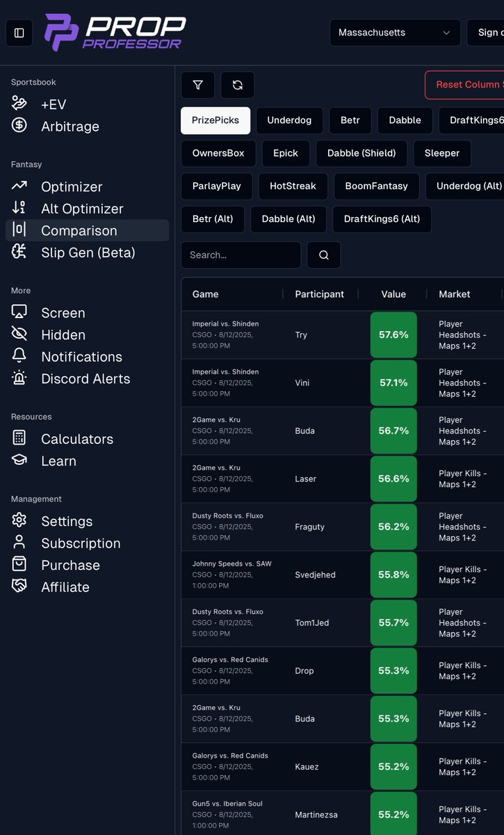Select the PrizePicks tab
The height and width of the screenshot is (835, 504).
(x=216, y=120)
